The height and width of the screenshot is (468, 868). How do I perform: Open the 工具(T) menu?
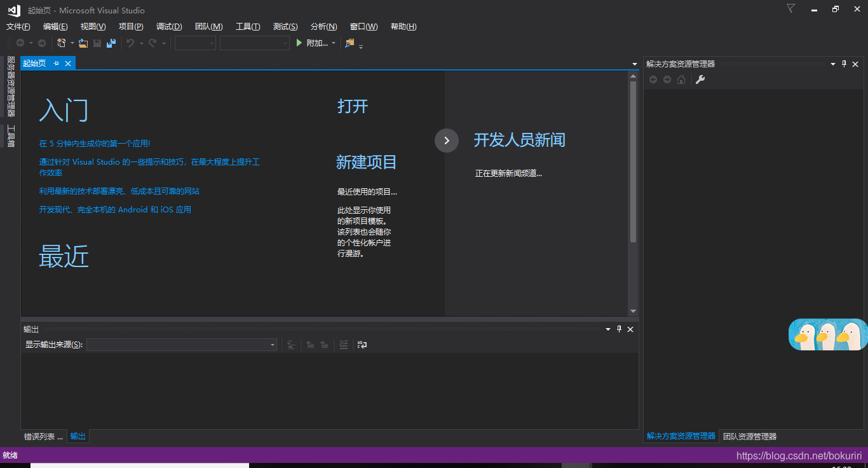point(248,27)
